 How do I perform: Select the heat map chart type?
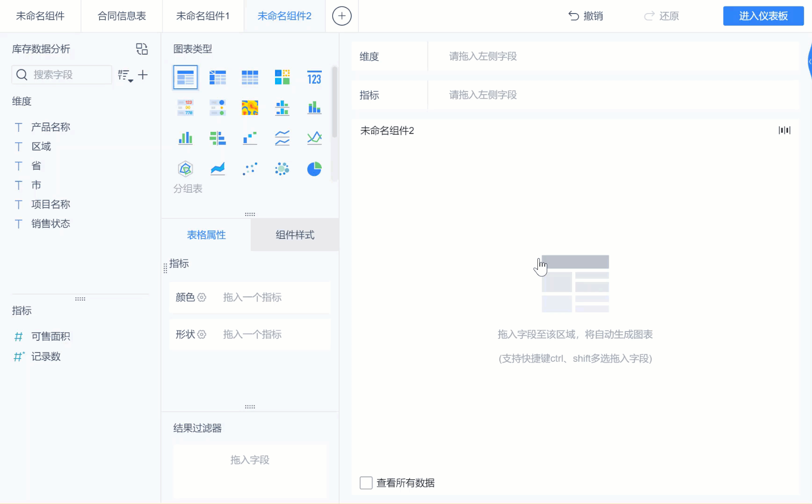[250, 108]
